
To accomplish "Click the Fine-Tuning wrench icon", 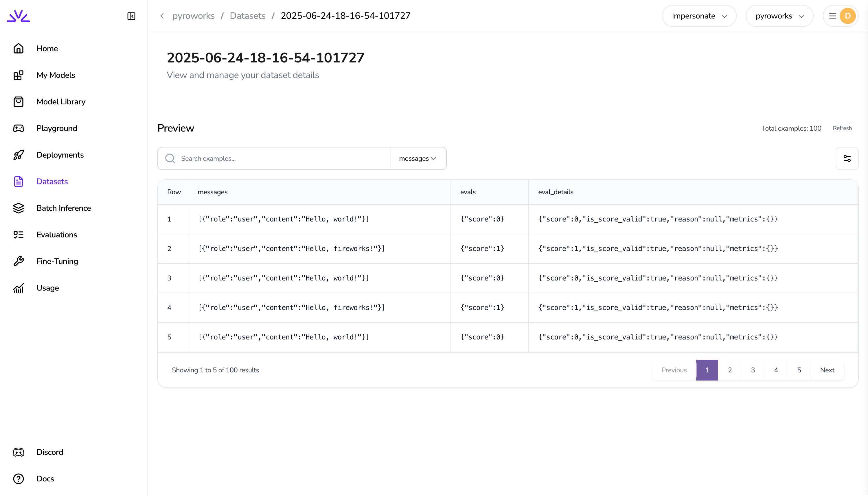I will 18,261.
